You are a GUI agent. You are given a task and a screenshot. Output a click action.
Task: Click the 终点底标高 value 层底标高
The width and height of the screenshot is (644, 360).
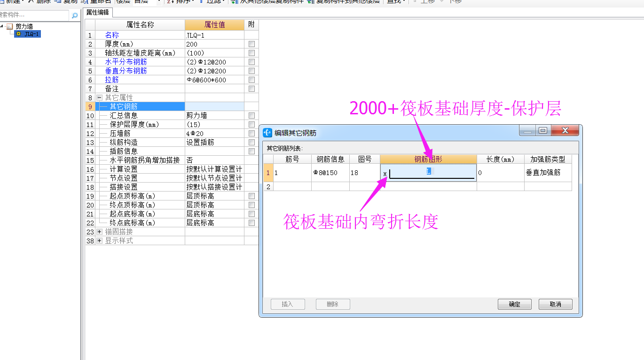click(214, 223)
